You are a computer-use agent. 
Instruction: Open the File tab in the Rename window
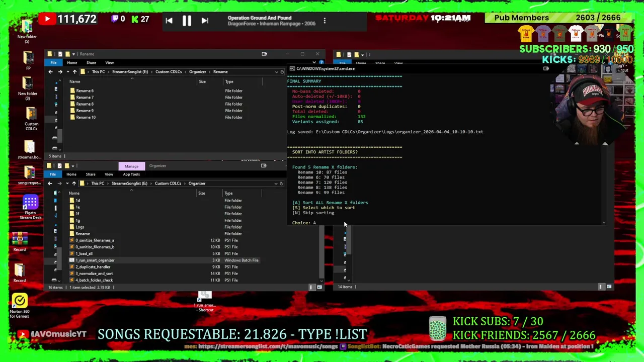(53, 63)
